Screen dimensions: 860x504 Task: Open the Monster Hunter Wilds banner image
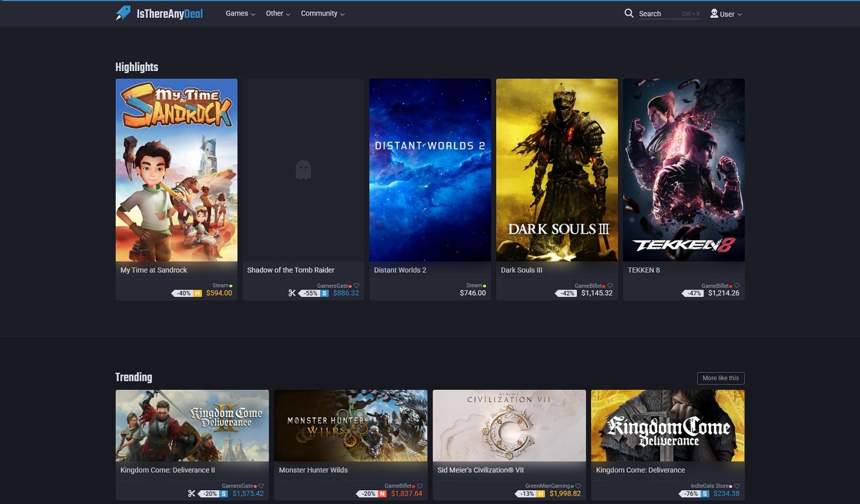pos(351,426)
